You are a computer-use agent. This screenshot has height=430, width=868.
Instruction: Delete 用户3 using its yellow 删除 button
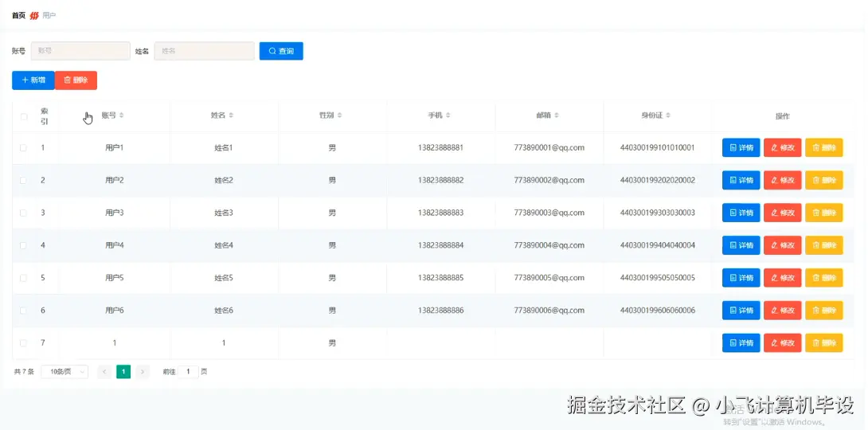[x=823, y=213]
